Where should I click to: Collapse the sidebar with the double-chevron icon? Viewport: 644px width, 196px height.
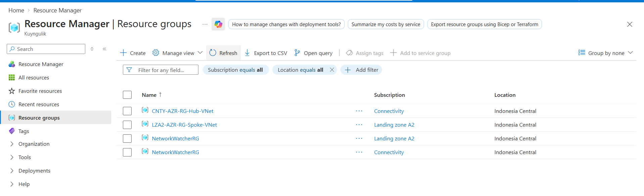click(x=104, y=49)
